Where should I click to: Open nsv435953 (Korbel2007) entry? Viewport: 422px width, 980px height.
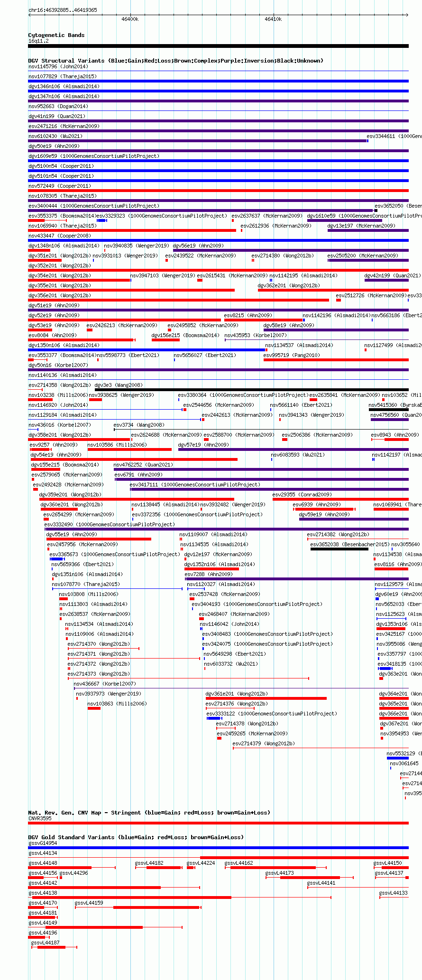(256, 335)
